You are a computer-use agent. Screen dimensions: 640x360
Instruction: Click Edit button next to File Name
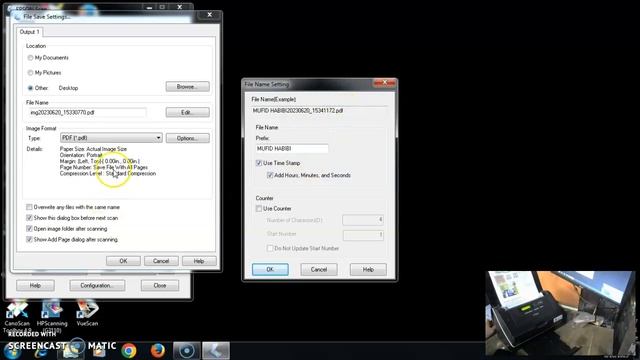click(x=187, y=112)
